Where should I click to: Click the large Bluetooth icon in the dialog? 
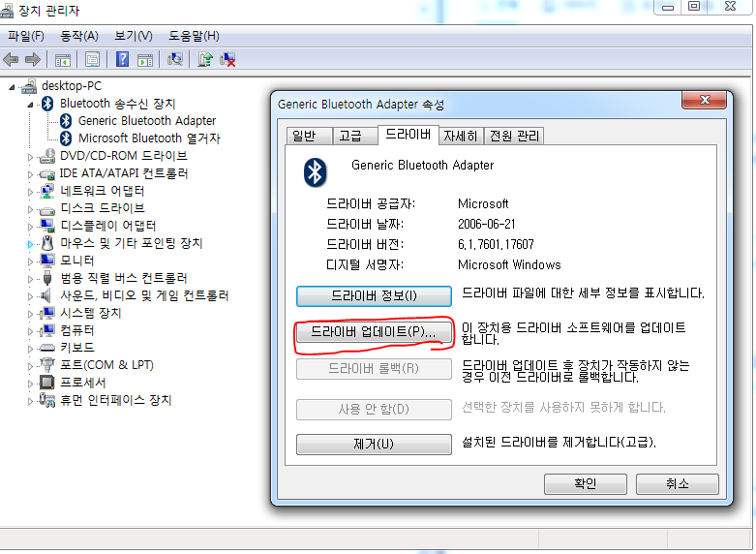click(315, 172)
